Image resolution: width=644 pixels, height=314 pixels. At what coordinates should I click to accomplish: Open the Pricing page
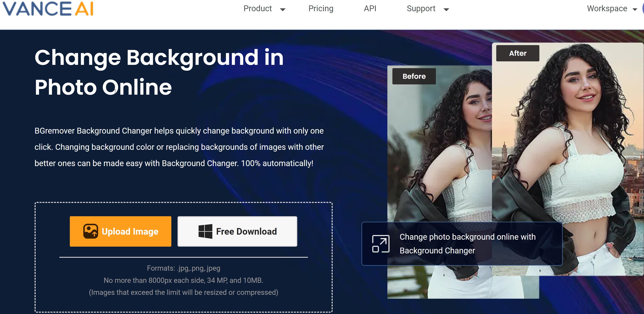[321, 9]
